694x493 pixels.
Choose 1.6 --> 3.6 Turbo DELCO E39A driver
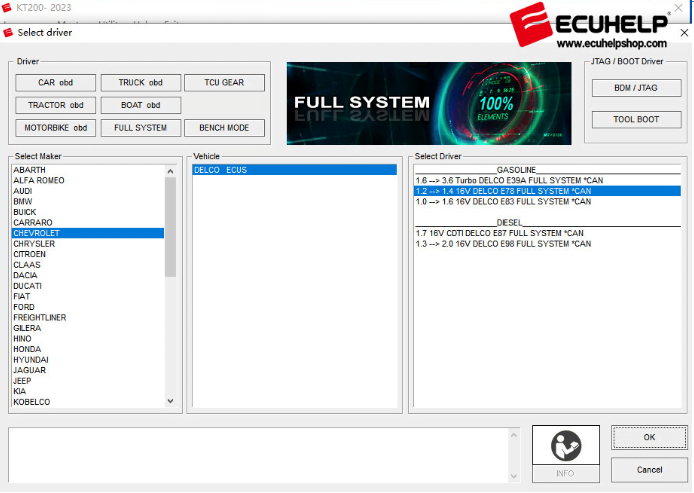point(547,181)
